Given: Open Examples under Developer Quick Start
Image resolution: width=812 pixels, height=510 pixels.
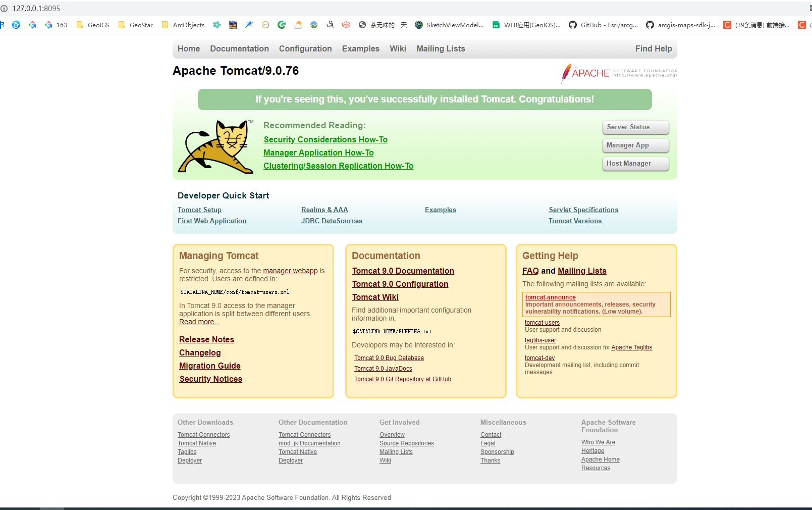Looking at the screenshot, I should 441,210.
